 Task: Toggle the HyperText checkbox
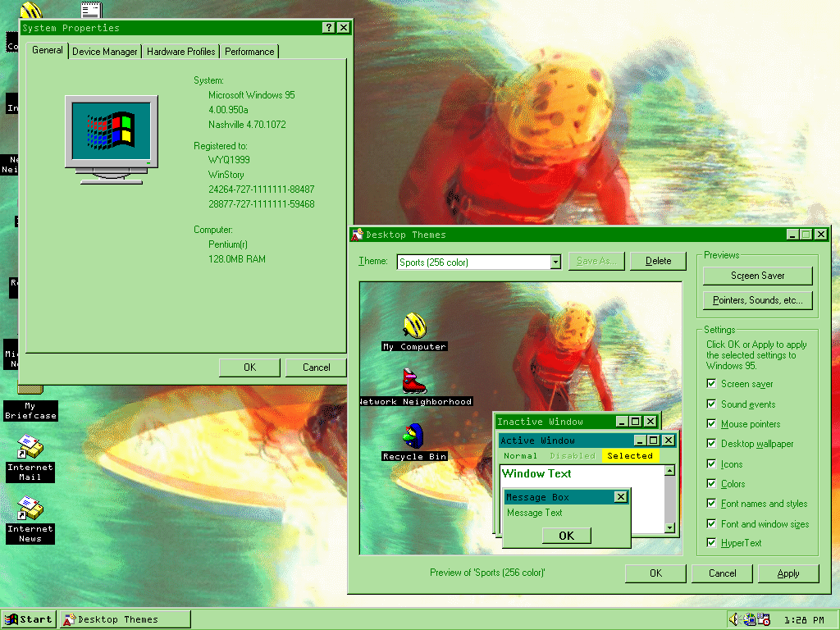[x=711, y=543]
